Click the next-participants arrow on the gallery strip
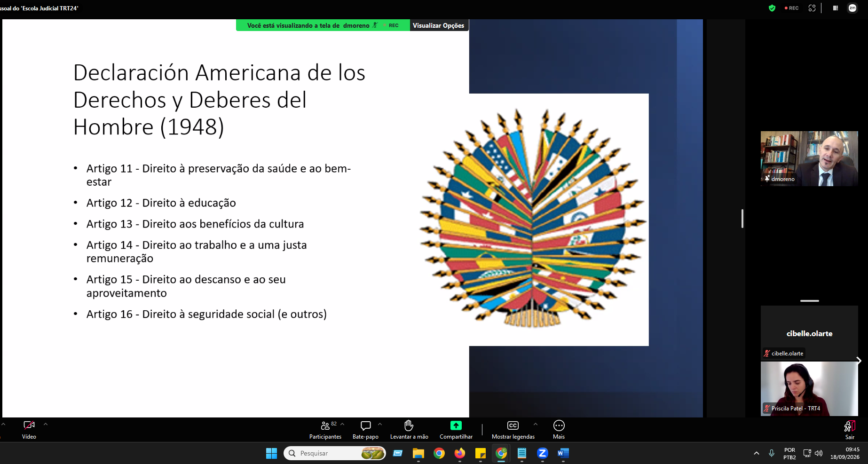Image resolution: width=868 pixels, height=464 pixels. tap(859, 361)
